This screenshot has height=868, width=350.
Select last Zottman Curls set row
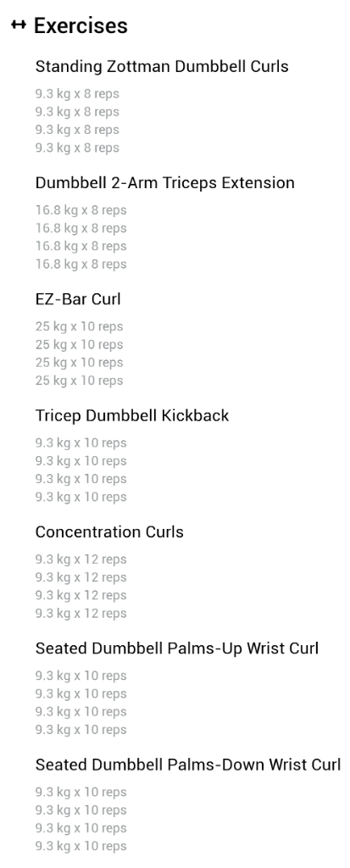pos(77,147)
